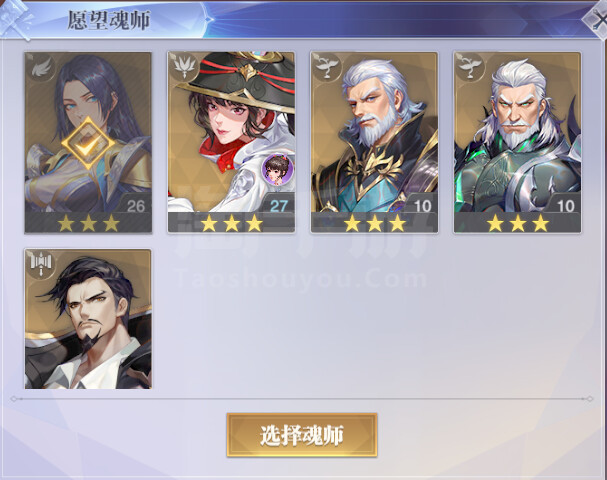Click the three-star rating under the hat-woman card
This screenshot has height=480, width=607.
point(231,223)
